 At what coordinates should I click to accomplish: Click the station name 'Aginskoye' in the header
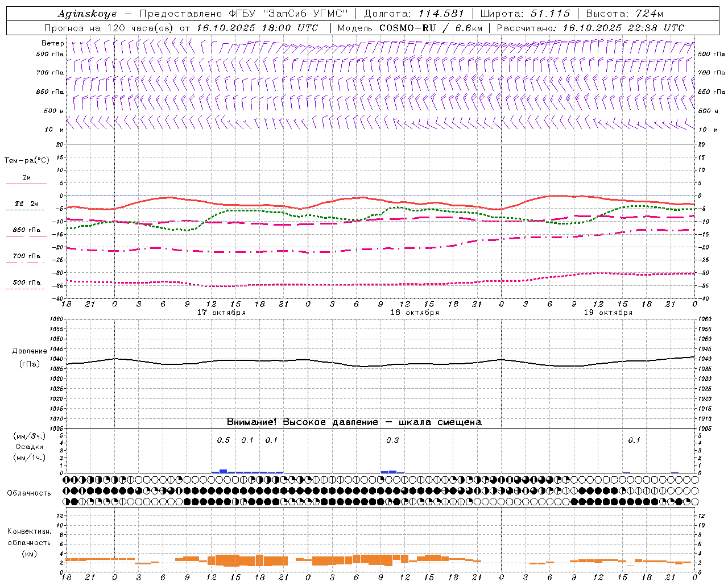[x=87, y=14]
